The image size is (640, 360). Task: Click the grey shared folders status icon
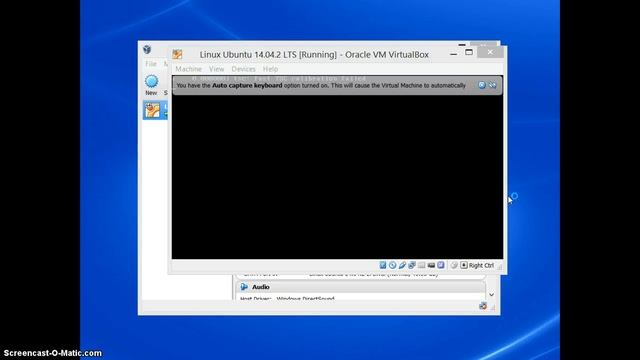(x=421, y=265)
